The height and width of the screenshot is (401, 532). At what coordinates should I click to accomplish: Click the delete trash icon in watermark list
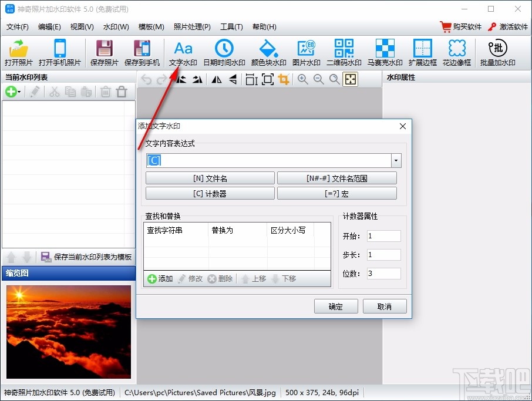click(x=106, y=92)
